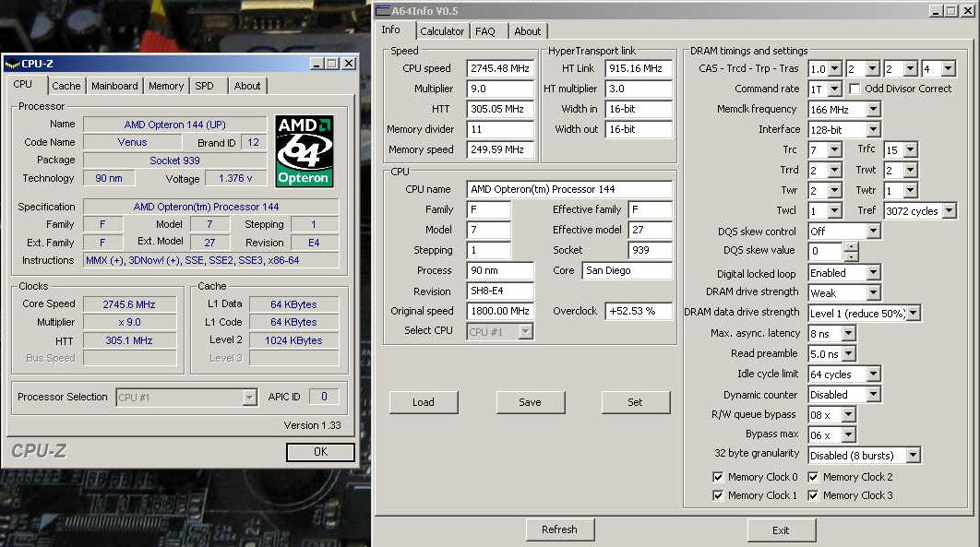Viewport: 980px width, 547px height.
Task: Open the CPU-Z About tab
Action: pyautogui.click(x=247, y=86)
